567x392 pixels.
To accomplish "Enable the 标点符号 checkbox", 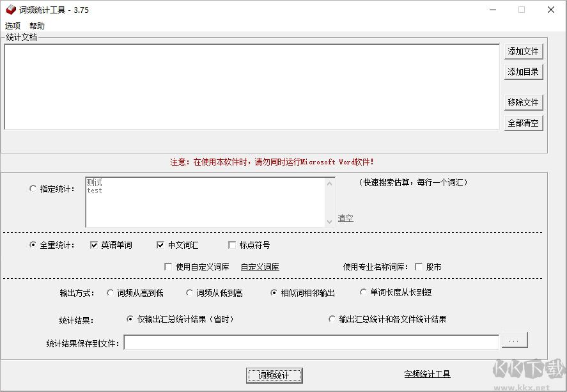I will tap(232, 245).
